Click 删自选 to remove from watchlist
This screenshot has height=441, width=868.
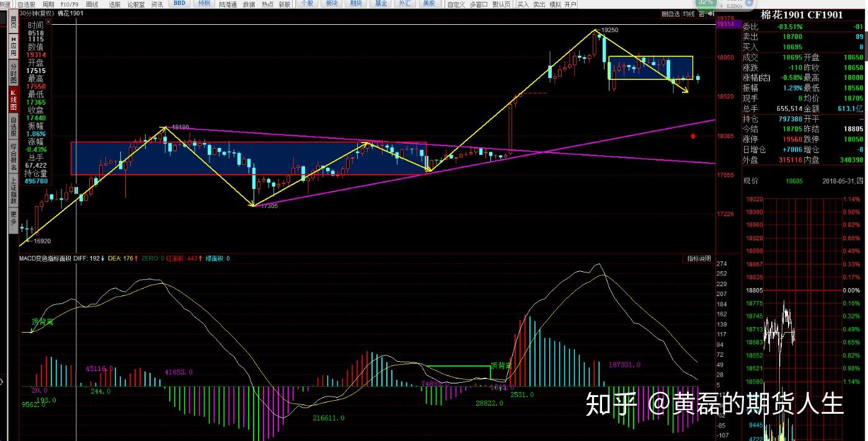670,13
